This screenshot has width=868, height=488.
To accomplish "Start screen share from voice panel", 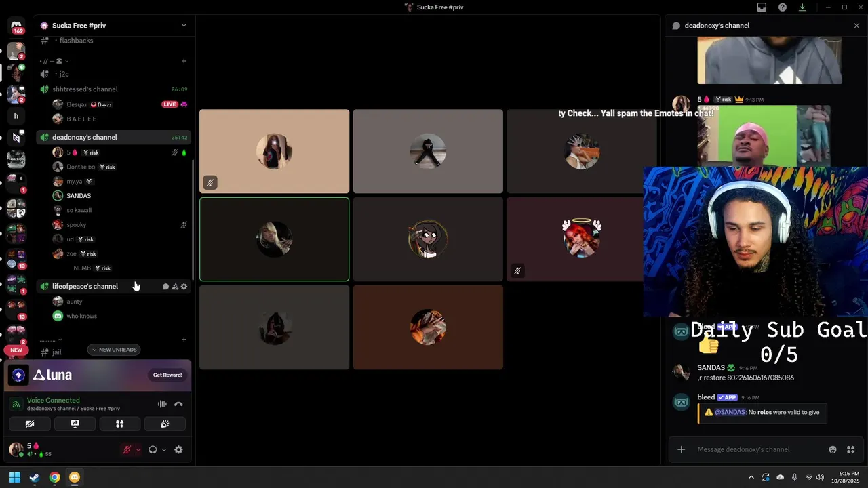I will tap(75, 424).
